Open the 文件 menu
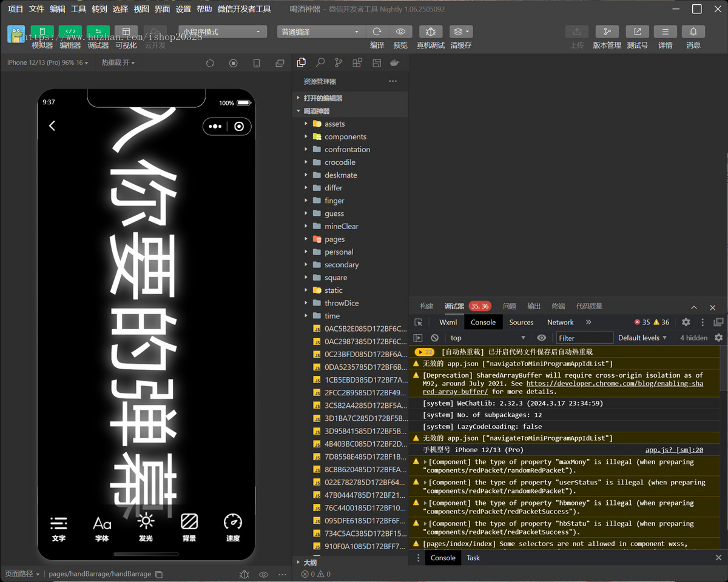Viewport: 728px width, 582px height. [x=36, y=9]
